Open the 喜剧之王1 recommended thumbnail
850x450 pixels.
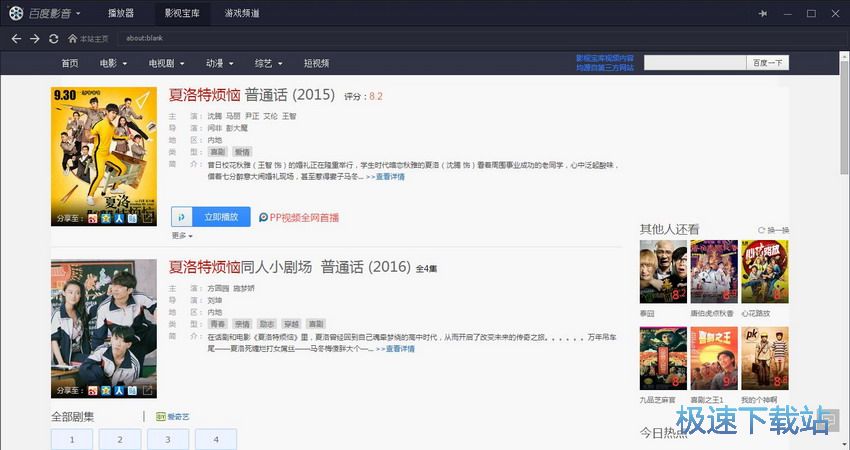[714, 358]
